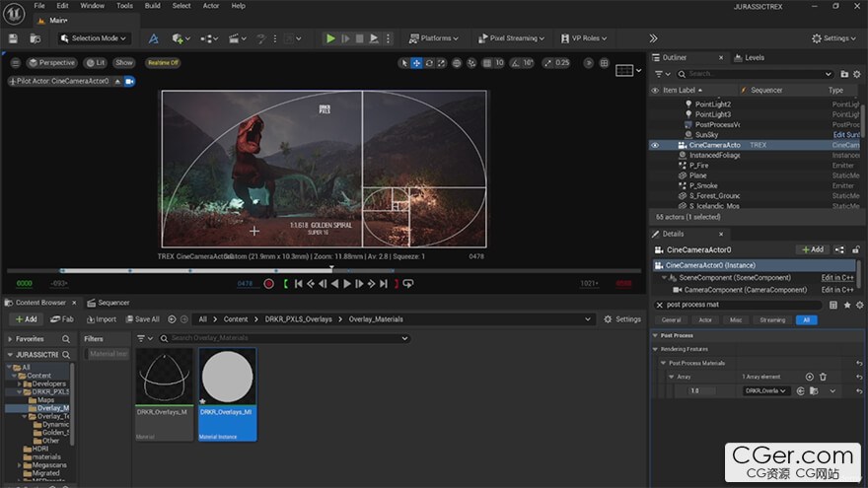Expand the hidden toolbar items chevron
The width and height of the screenshot is (868, 488).
[x=653, y=38]
